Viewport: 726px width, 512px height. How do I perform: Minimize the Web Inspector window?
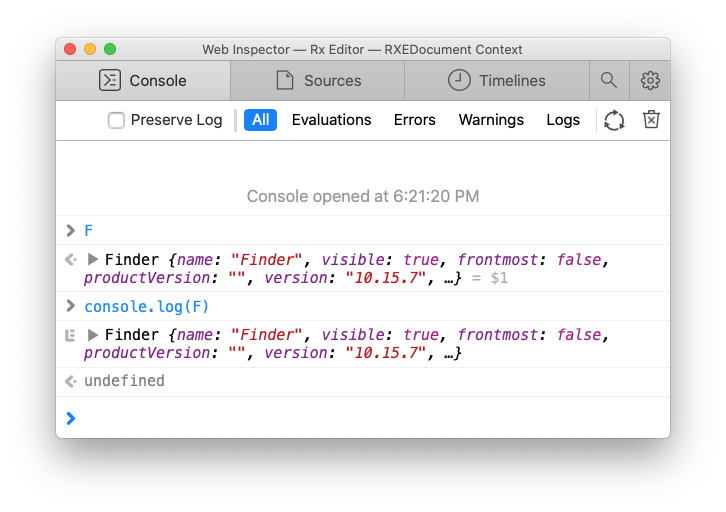(x=90, y=49)
